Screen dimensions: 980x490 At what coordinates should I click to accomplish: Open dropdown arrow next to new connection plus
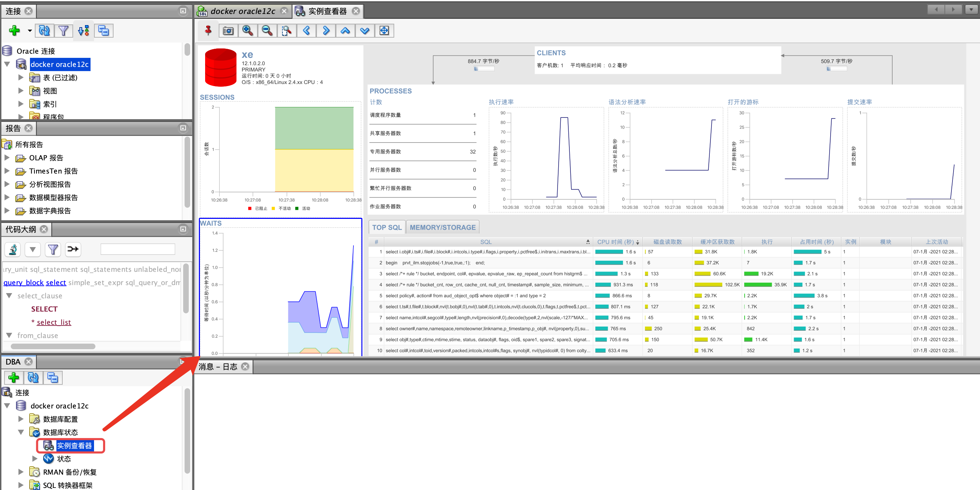[x=30, y=30]
